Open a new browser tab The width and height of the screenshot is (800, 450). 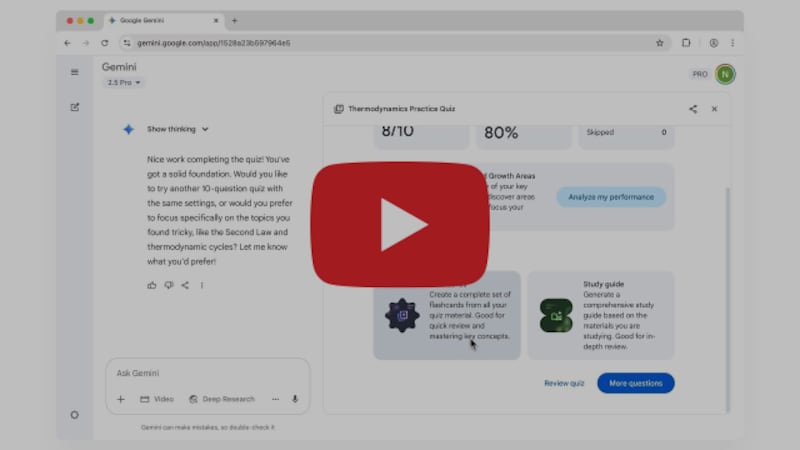point(235,20)
